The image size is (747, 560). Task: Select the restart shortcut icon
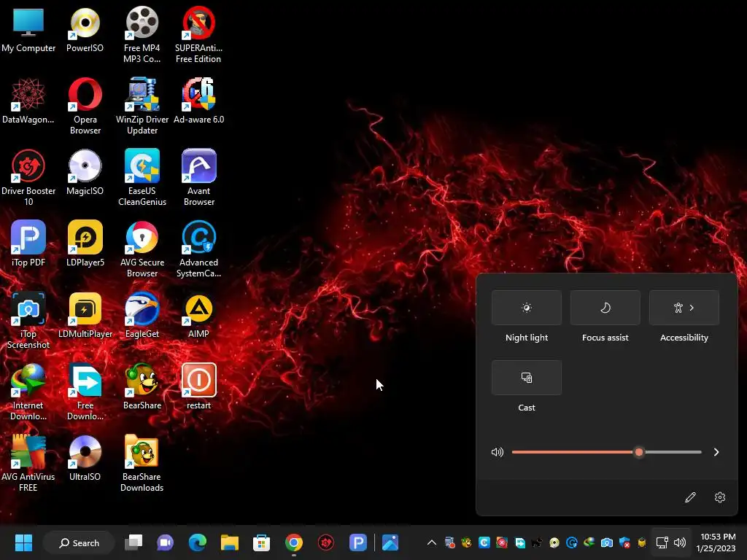pyautogui.click(x=198, y=386)
